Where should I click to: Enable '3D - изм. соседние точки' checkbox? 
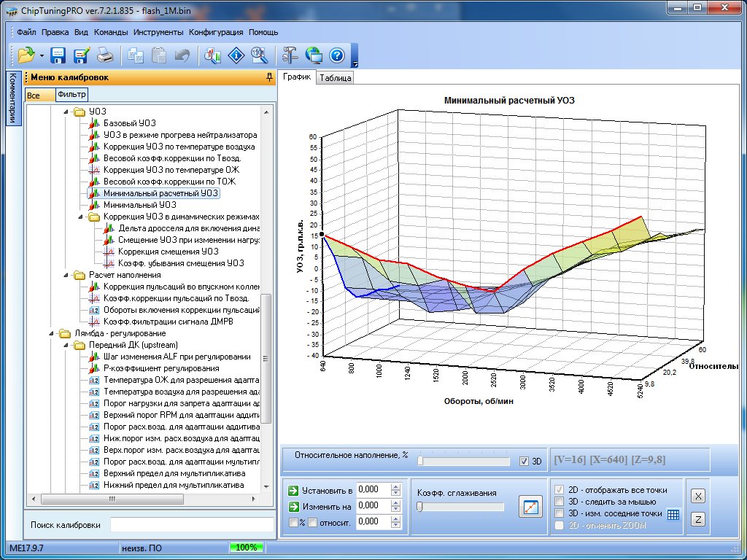pyautogui.click(x=559, y=513)
